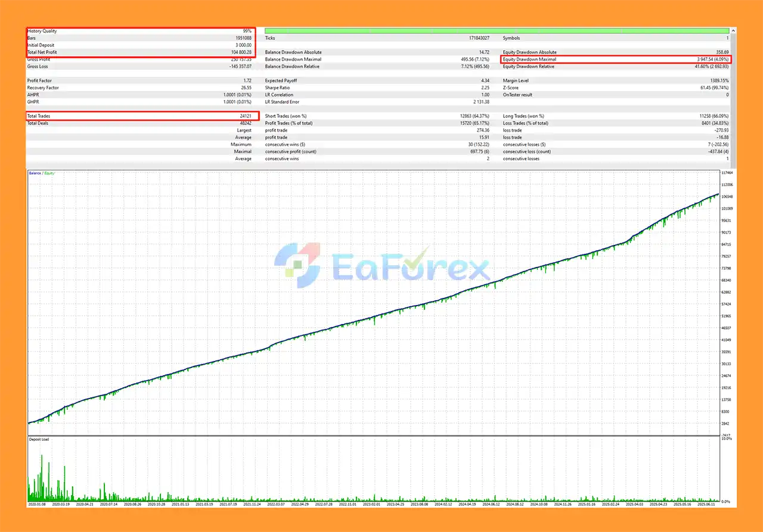The height and width of the screenshot is (532, 763).
Task: Select the History Quality label
Action: pos(42,31)
